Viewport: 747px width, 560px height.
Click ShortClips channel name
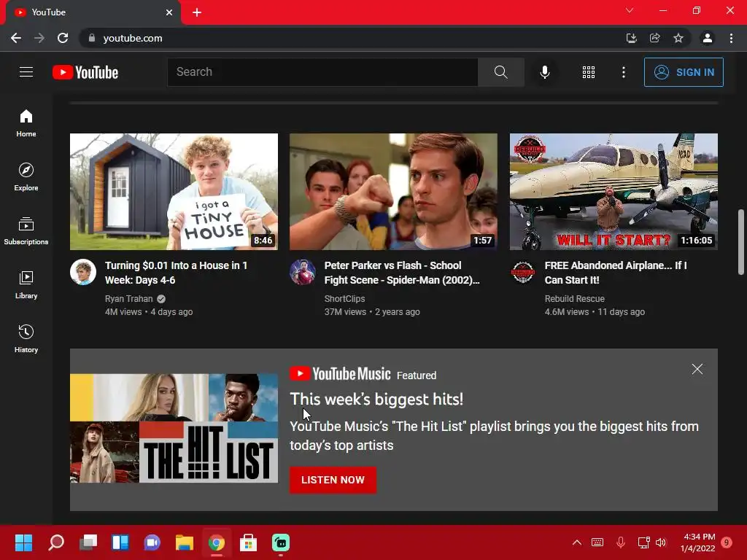[x=344, y=298]
